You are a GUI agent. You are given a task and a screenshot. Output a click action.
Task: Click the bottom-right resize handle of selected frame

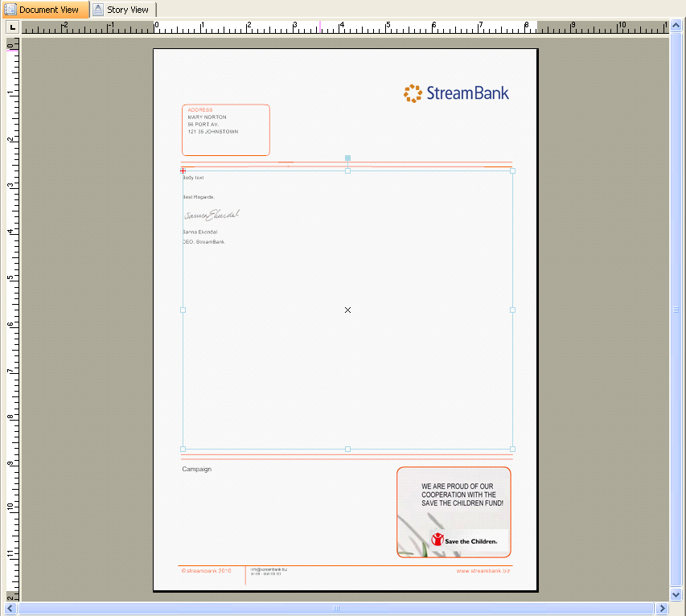click(x=512, y=449)
